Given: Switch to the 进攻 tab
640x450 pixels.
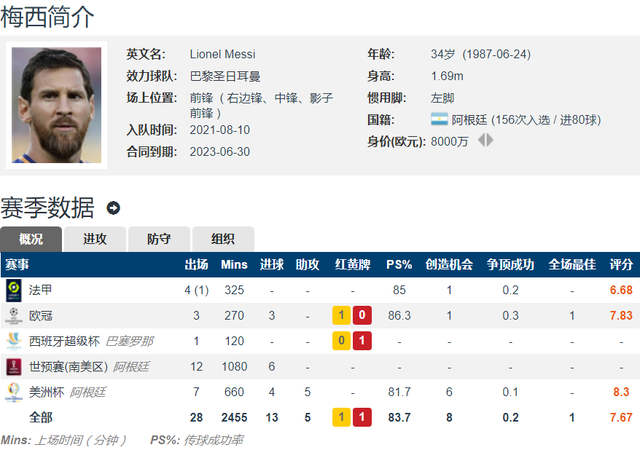Looking at the screenshot, I should pos(95,239).
